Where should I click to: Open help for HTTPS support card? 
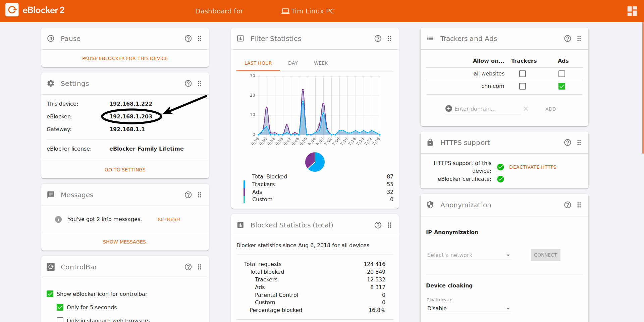[568, 143]
